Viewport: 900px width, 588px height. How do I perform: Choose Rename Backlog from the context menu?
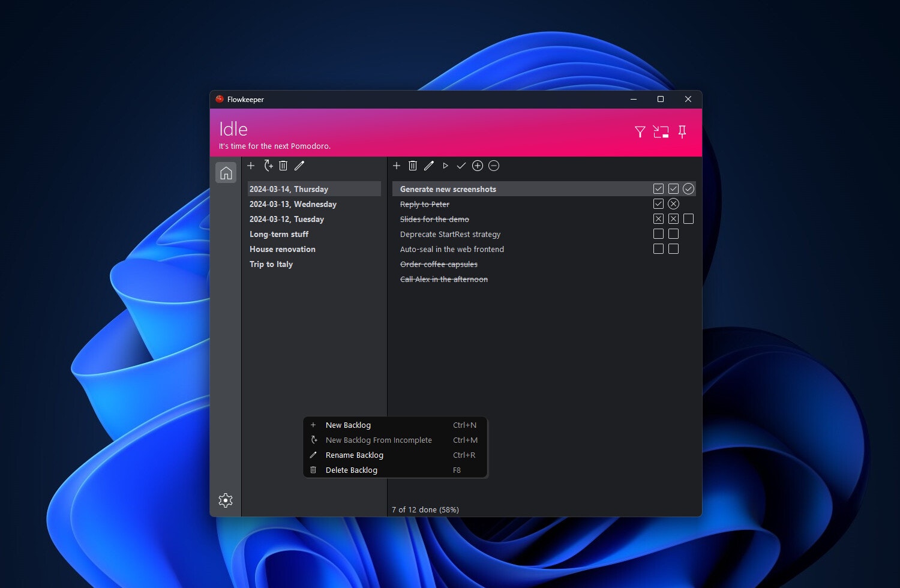click(395, 455)
